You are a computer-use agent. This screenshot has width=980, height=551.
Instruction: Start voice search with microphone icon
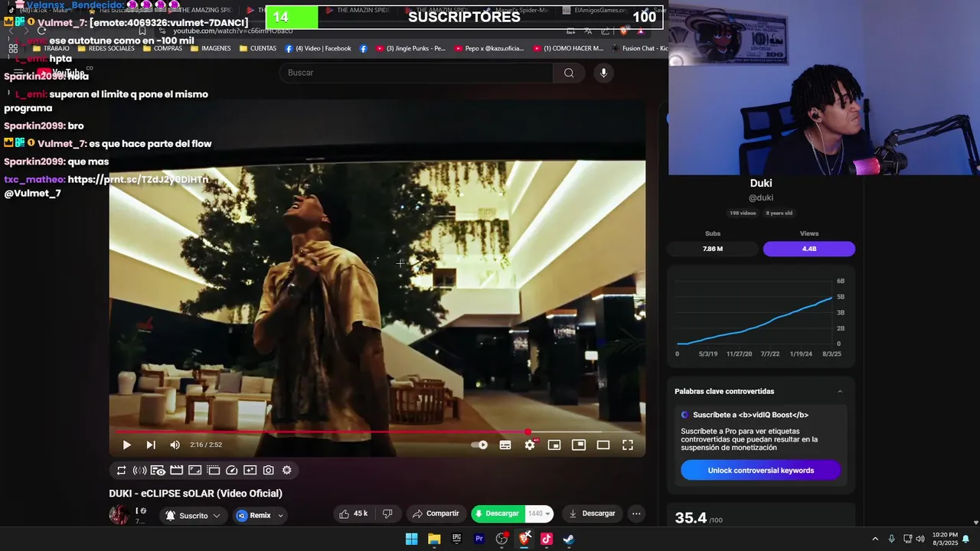point(603,73)
